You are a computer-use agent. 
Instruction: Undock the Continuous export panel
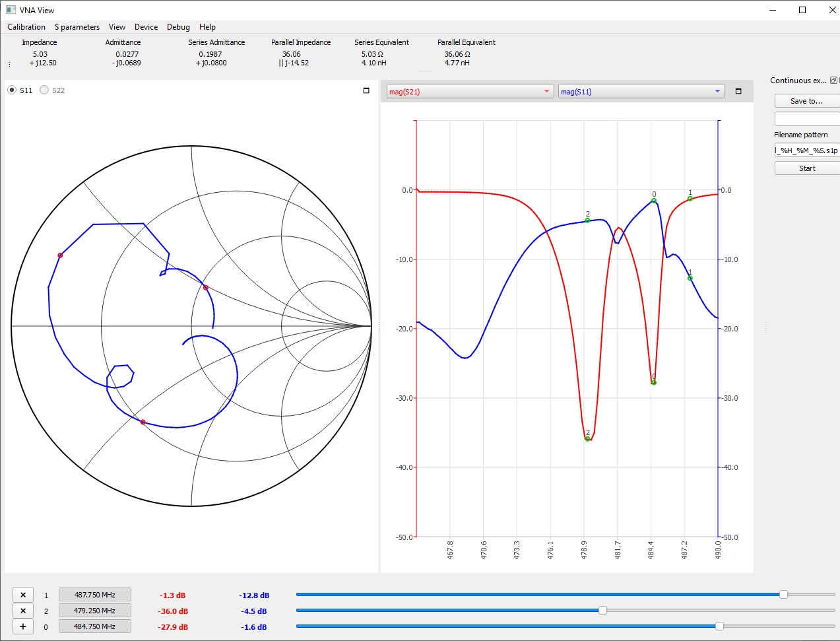[x=833, y=81]
